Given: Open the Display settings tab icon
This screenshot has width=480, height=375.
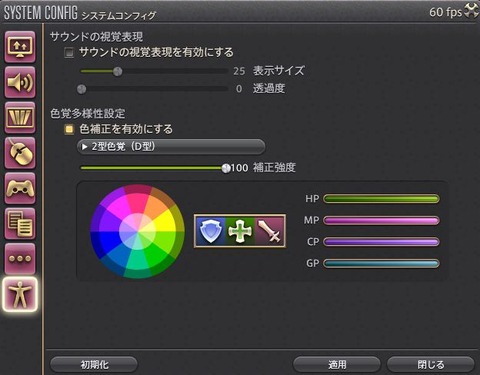Looking at the screenshot, I should point(20,47).
